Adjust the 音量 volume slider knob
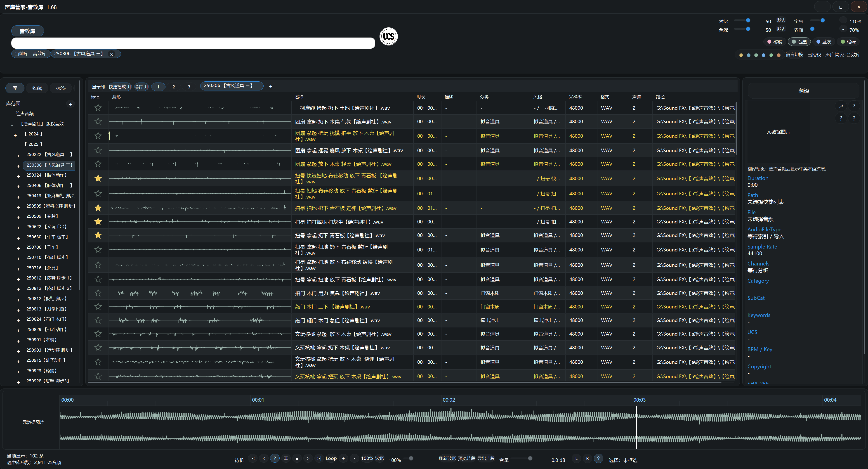Screen dimensions: 868x469 click(530, 459)
